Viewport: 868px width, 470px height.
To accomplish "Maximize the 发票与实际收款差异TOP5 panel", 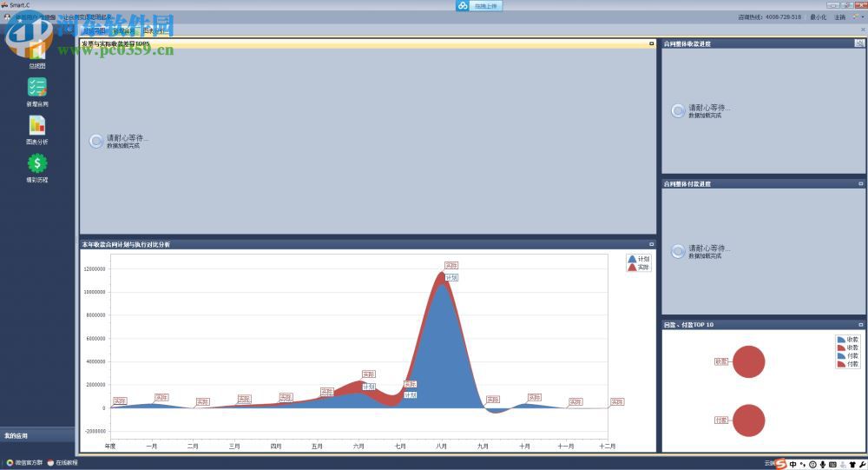I will pos(651,43).
